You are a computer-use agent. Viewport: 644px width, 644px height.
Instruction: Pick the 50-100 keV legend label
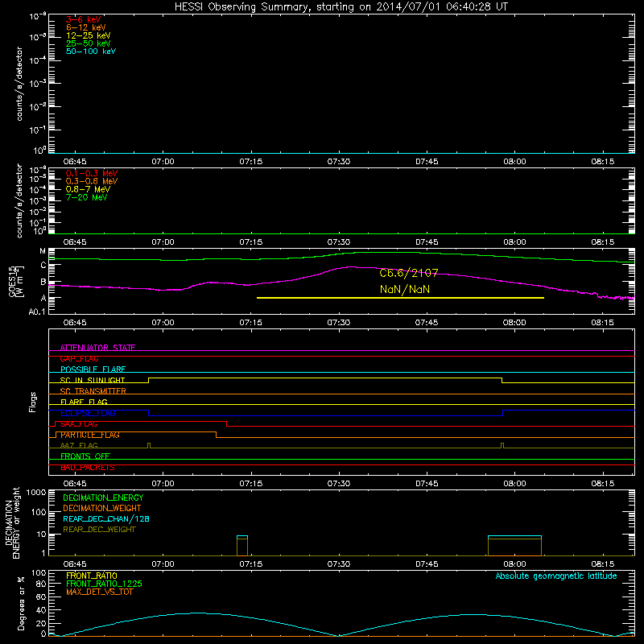tap(91, 52)
